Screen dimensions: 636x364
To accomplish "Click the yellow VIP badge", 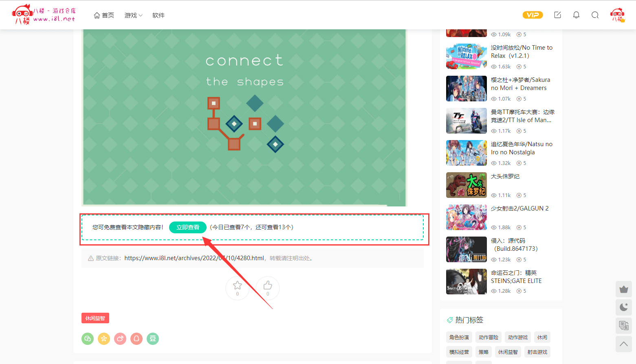I will coord(533,15).
